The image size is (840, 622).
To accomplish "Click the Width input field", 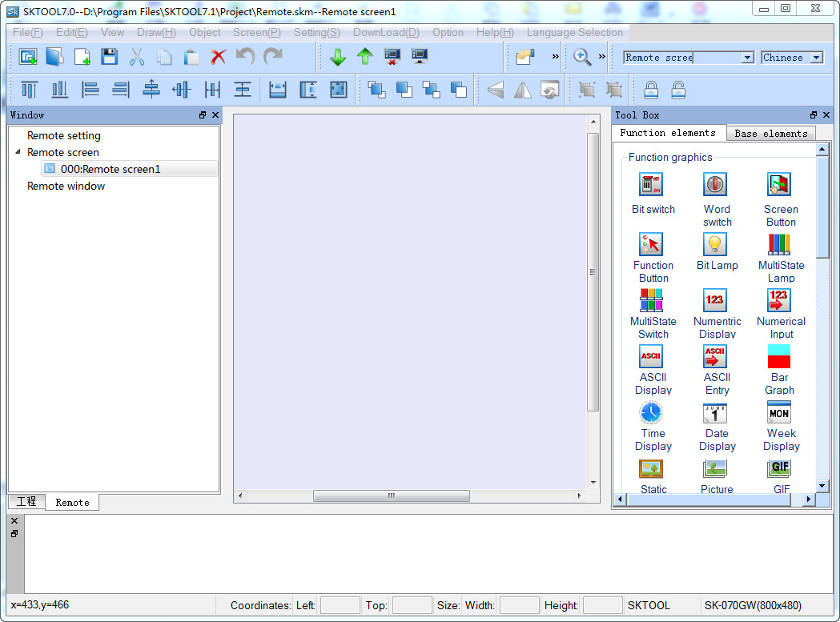I will coord(519,605).
